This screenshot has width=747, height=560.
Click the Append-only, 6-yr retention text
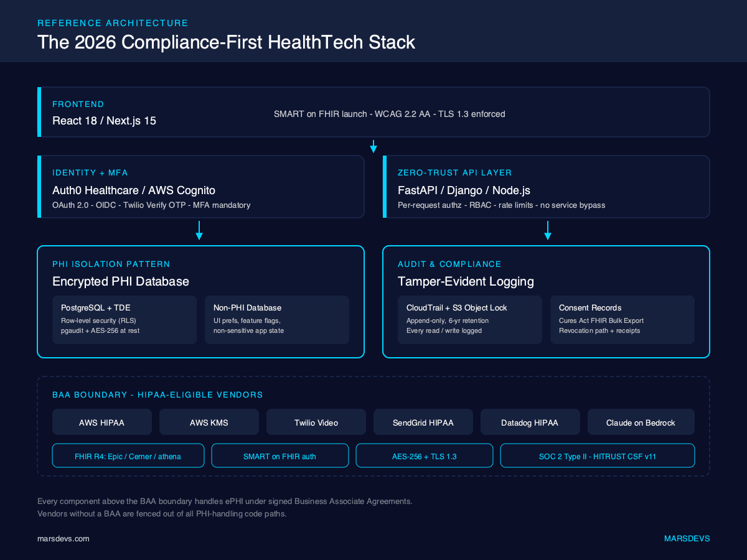(448, 320)
